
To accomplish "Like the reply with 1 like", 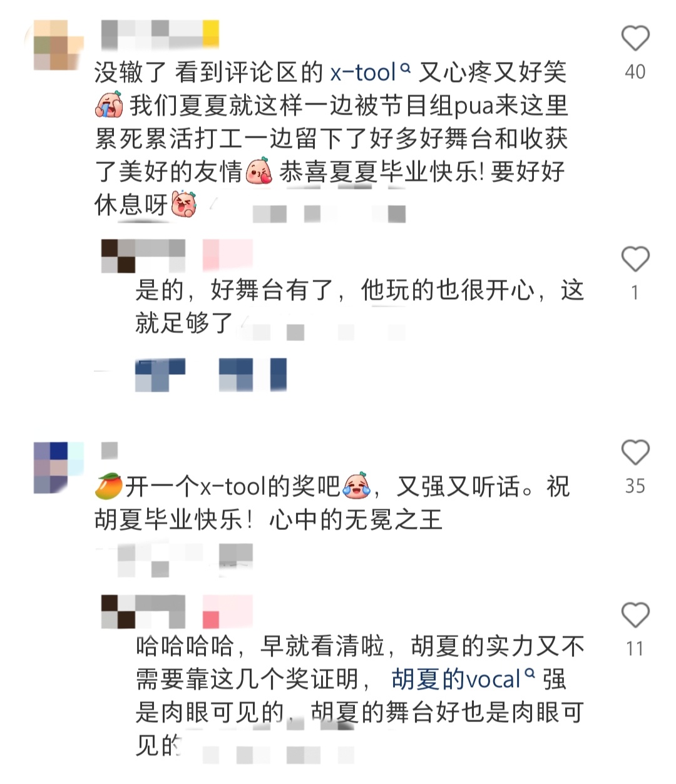I will (x=635, y=258).
